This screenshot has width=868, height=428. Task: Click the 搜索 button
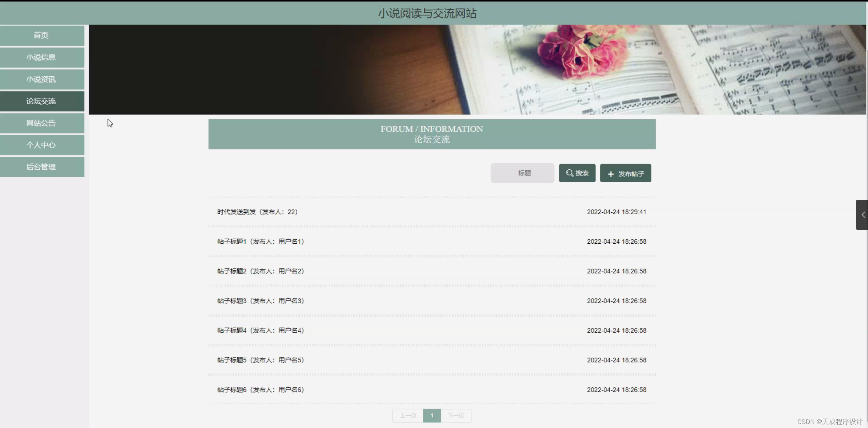577,173
